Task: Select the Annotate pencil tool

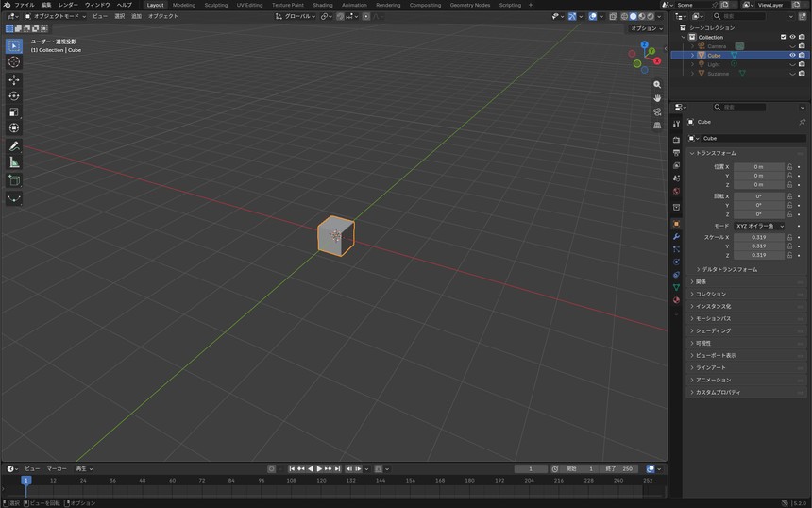Action: point(14,146)
